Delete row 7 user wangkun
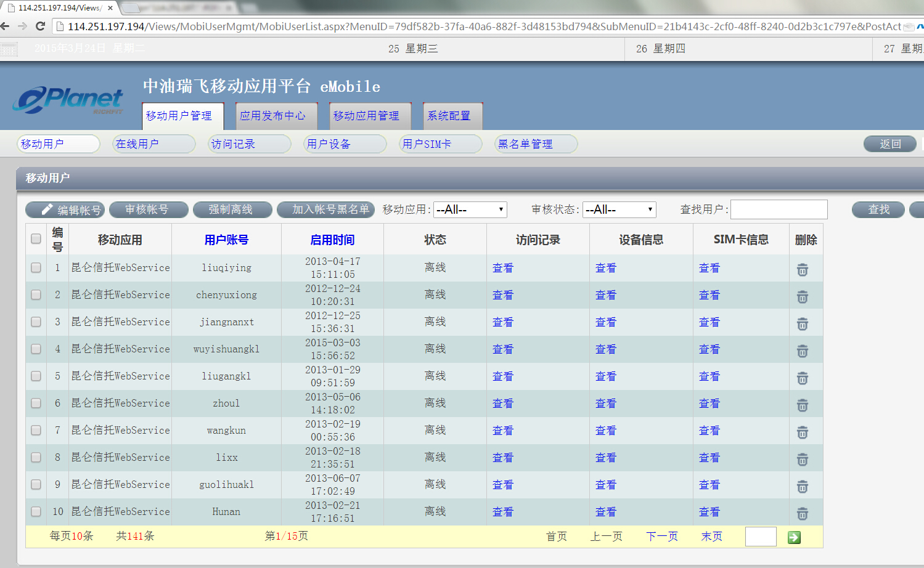Image resolution: width=924 pixels, height=568 pixels. tap(803, 432)
